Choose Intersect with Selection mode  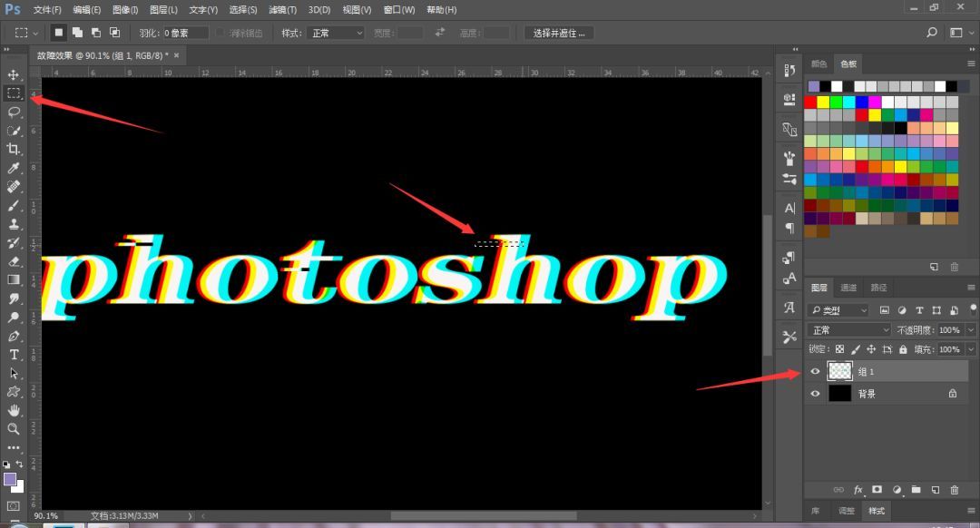tap(115, 33)
